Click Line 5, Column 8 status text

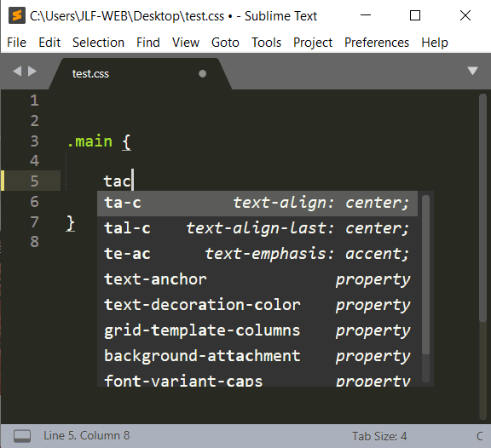click(x=86, y=435)
